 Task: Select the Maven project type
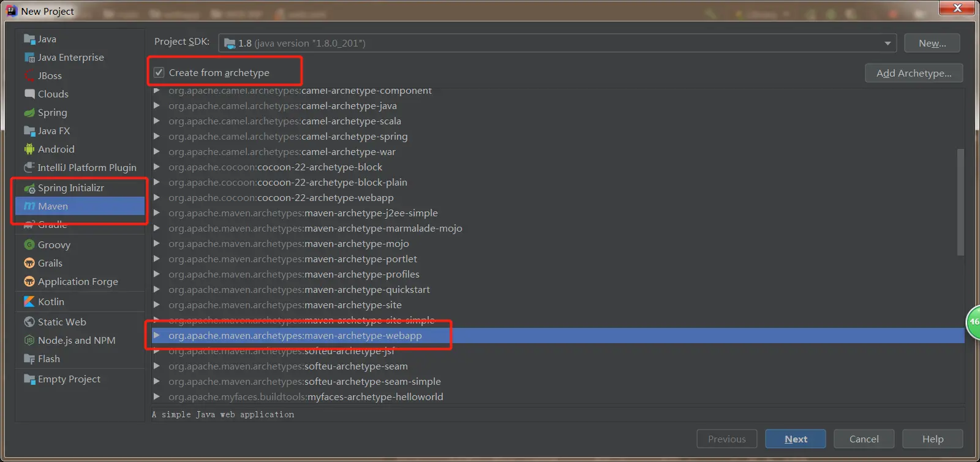(80, 206)
